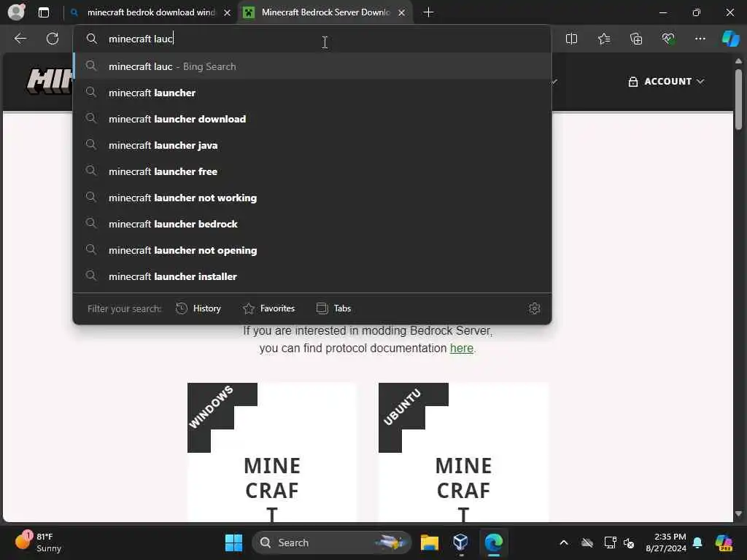The height and width of the screenshot is (560, 747).
Task: Switch to 'minecraft bedrok download wind' tab
Action: (x=150, y=12)
